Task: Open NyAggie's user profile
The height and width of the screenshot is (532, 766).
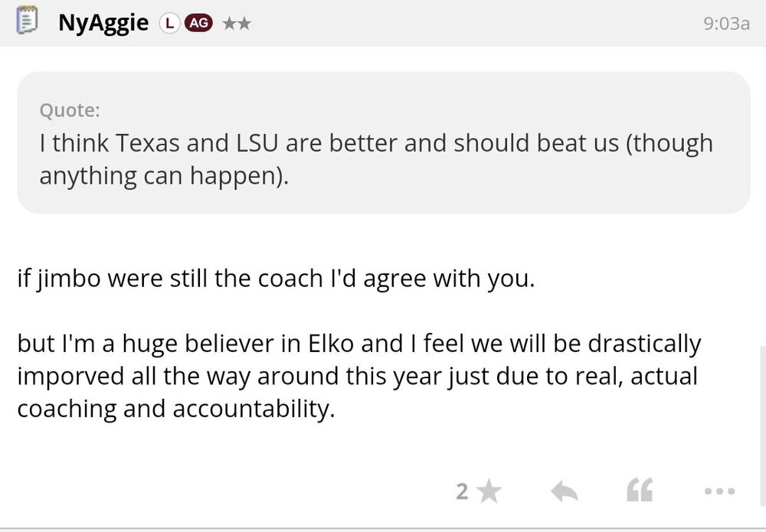Action: [x=103, y=23]
